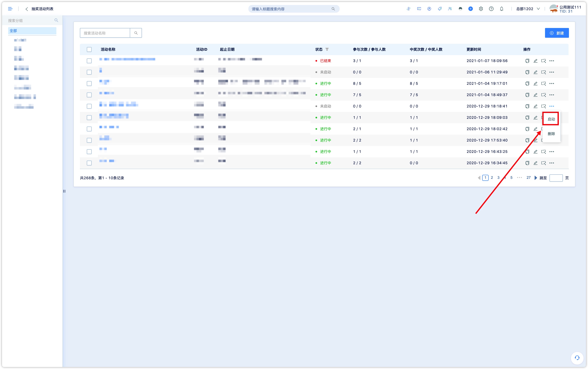Jump to page 3
This screenshot has width=588, height=369.
(x=498, y=178)
